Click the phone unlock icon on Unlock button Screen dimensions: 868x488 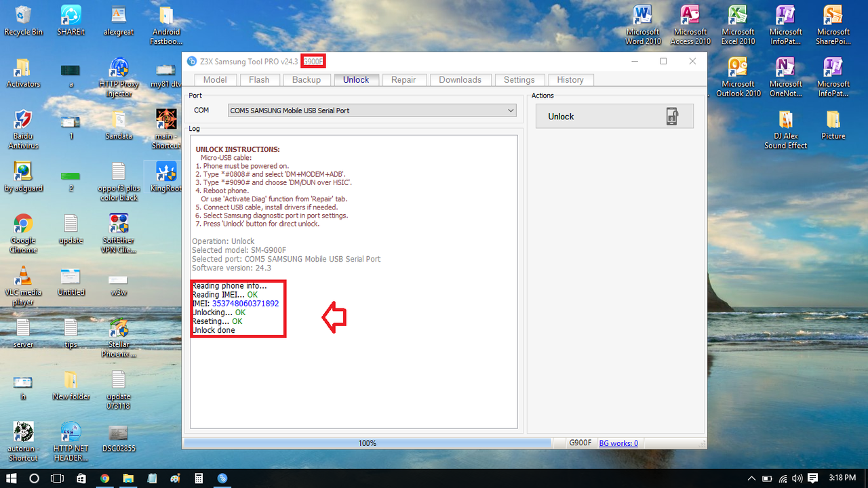(672, 117)
